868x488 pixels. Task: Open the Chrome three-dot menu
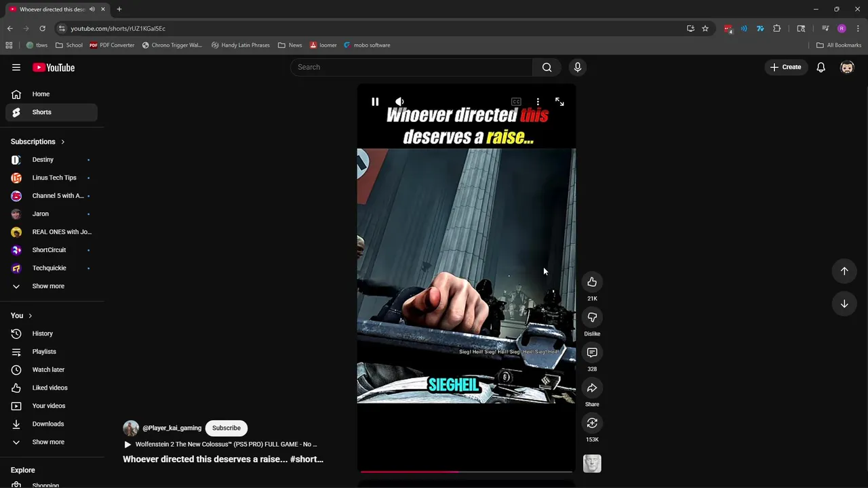coord(858,28)
